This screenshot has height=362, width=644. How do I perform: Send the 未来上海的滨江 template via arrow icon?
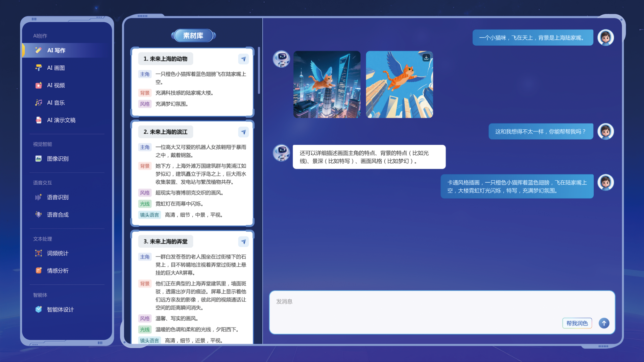coord(243,132)
